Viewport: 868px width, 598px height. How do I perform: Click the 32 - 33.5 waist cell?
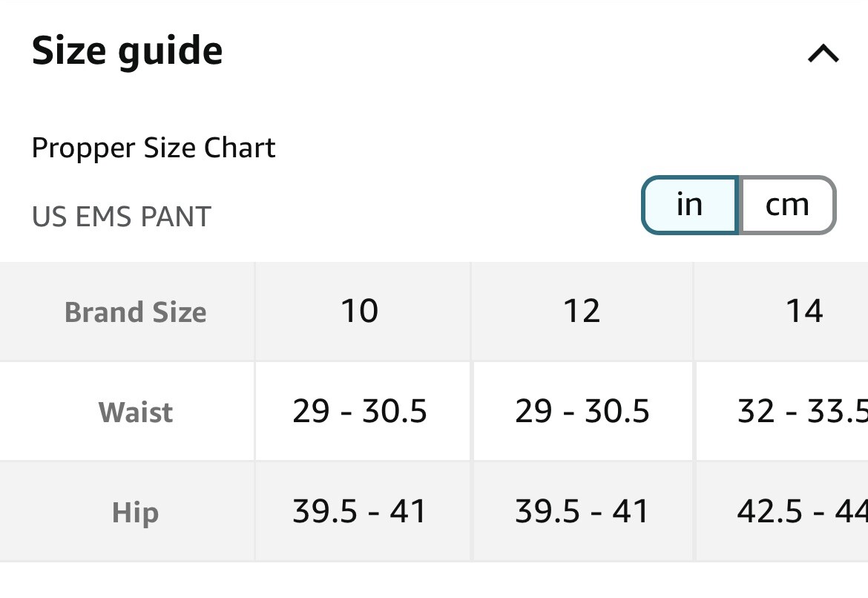781,411
